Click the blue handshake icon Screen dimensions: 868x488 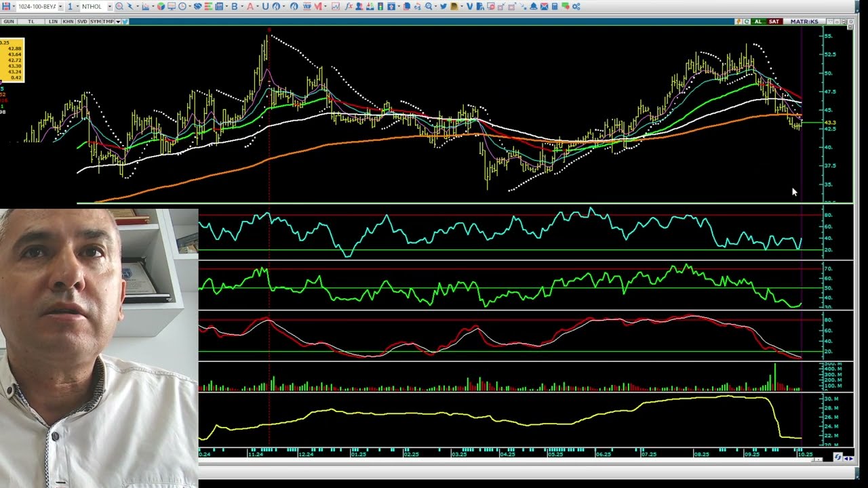tap(198, 6)
